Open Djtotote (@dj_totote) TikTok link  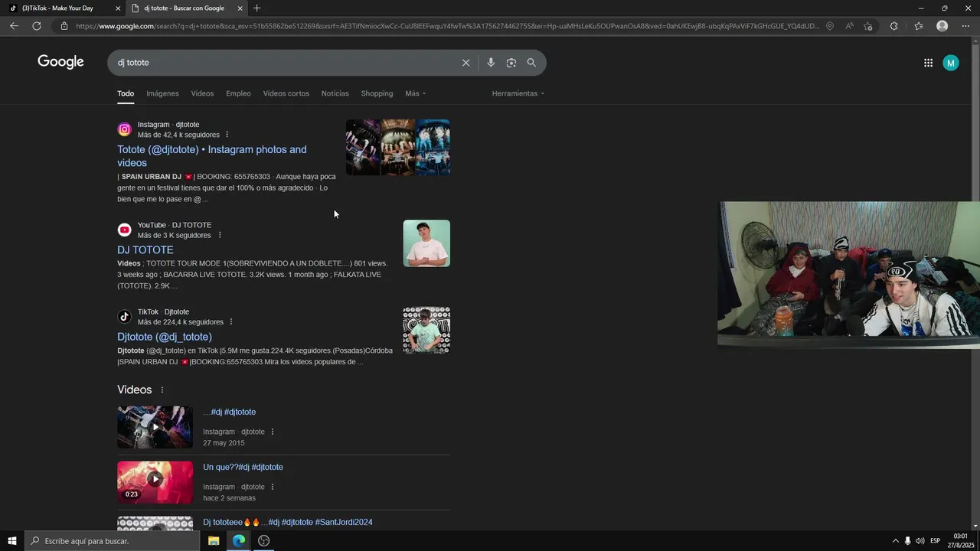165,337
